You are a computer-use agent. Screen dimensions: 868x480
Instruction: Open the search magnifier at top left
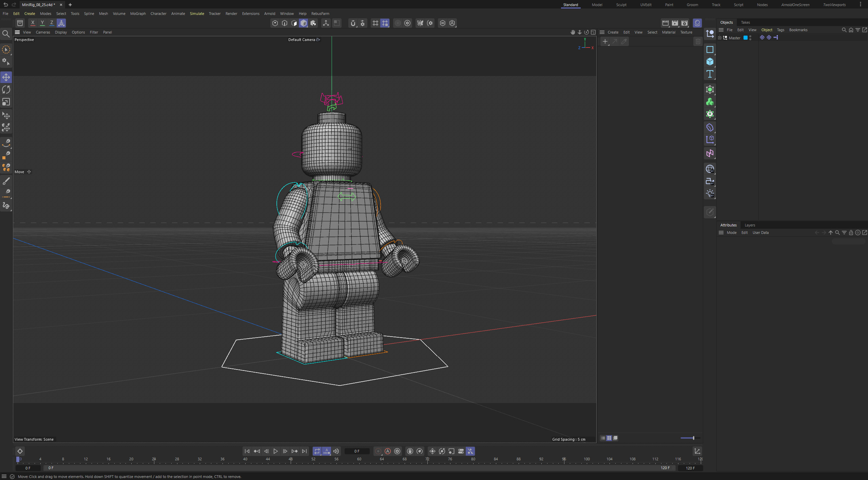pos(6,34)
